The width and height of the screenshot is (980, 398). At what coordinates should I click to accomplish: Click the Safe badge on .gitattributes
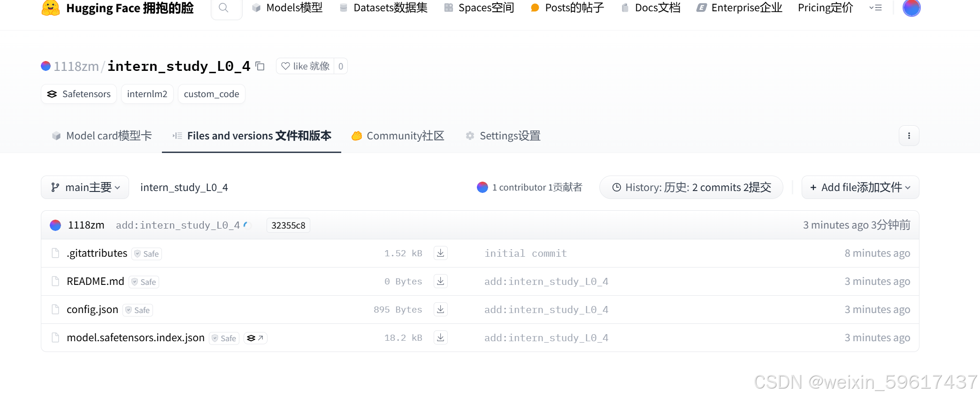146,254
